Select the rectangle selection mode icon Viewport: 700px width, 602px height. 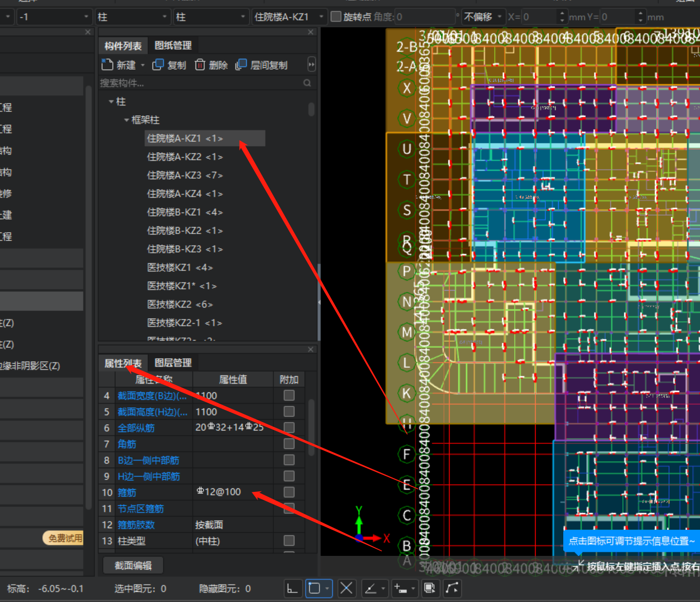[x=314, y=588]
